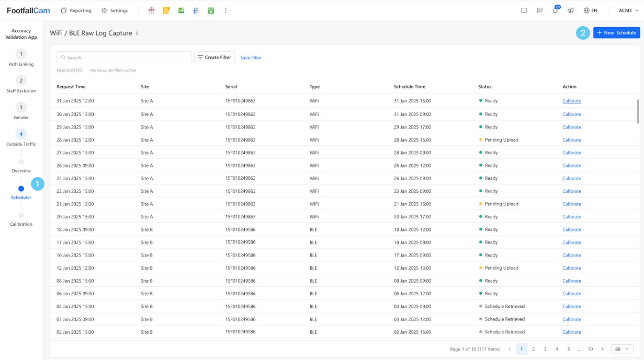Click the Path Linking step 1 circle
Image resolution: width=644 pixels, height=360 pixels.
(x=21, y=54)
